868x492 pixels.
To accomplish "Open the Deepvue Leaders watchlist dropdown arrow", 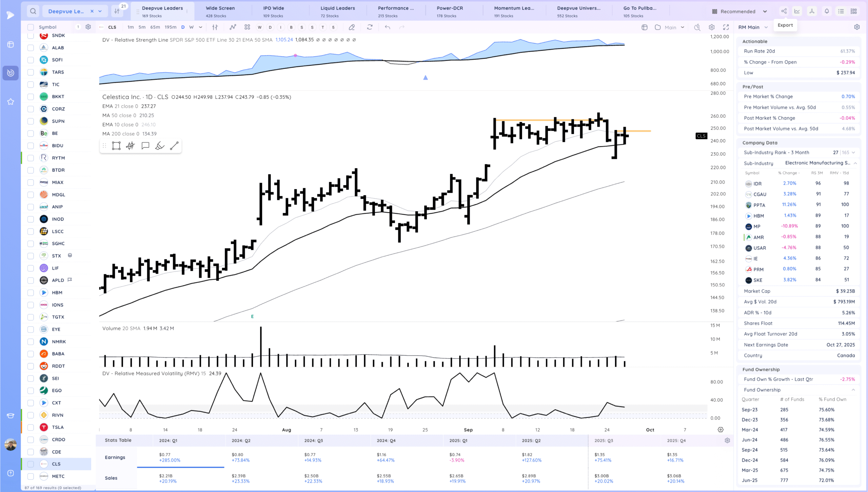I will coord(100,11).
